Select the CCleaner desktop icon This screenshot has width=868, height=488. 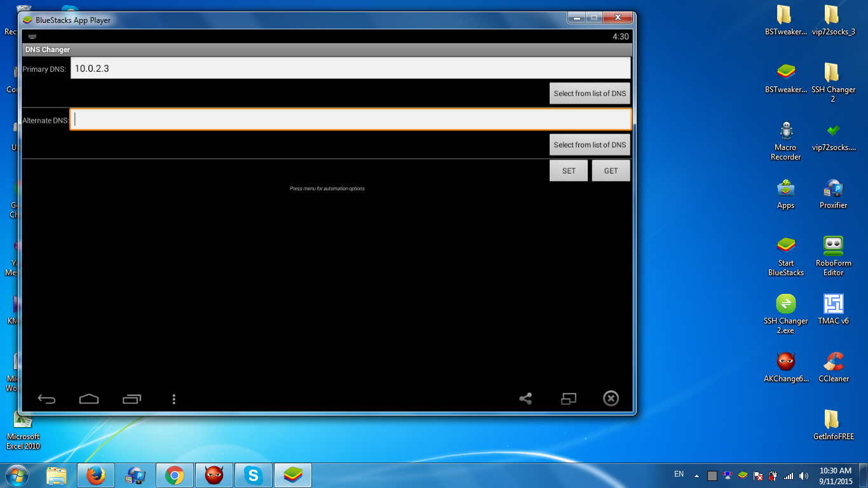pos(833,367)
